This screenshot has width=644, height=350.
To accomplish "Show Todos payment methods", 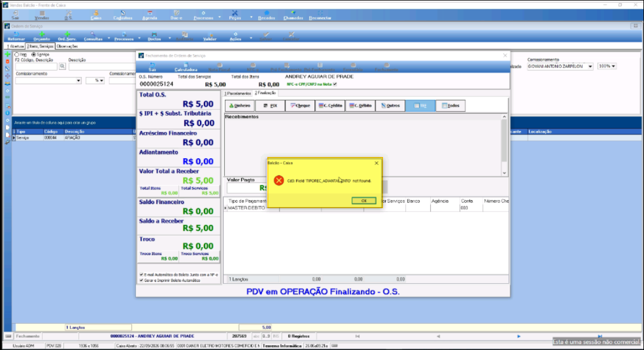I will click(x=450, y=106).
